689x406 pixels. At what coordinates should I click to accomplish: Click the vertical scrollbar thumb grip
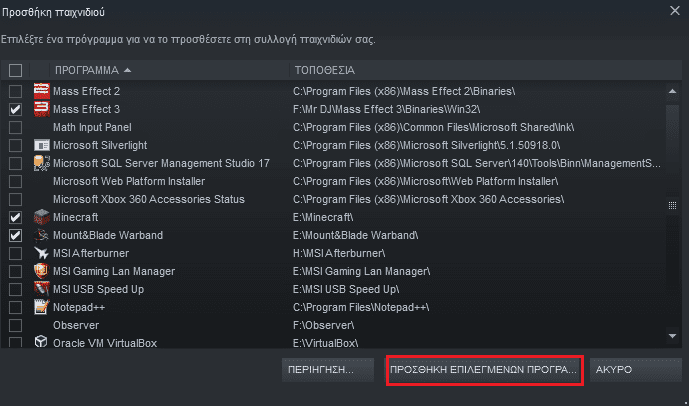672,205
